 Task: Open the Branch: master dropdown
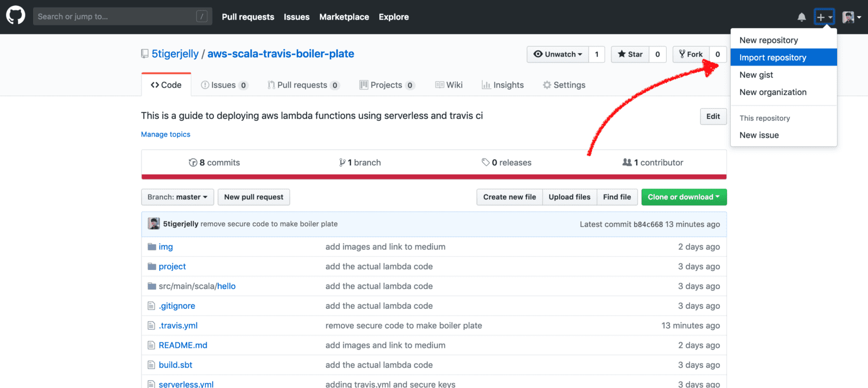pyautogui.click(x=177, y=197)
